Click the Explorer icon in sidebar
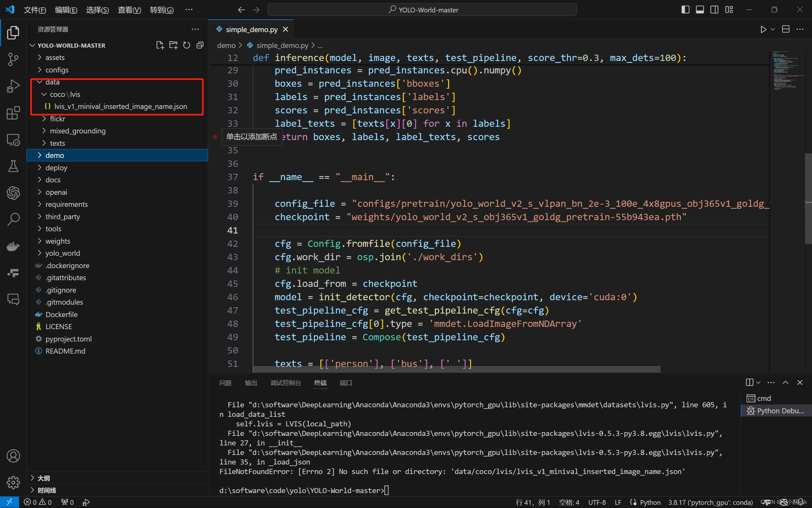 (13, 33)
